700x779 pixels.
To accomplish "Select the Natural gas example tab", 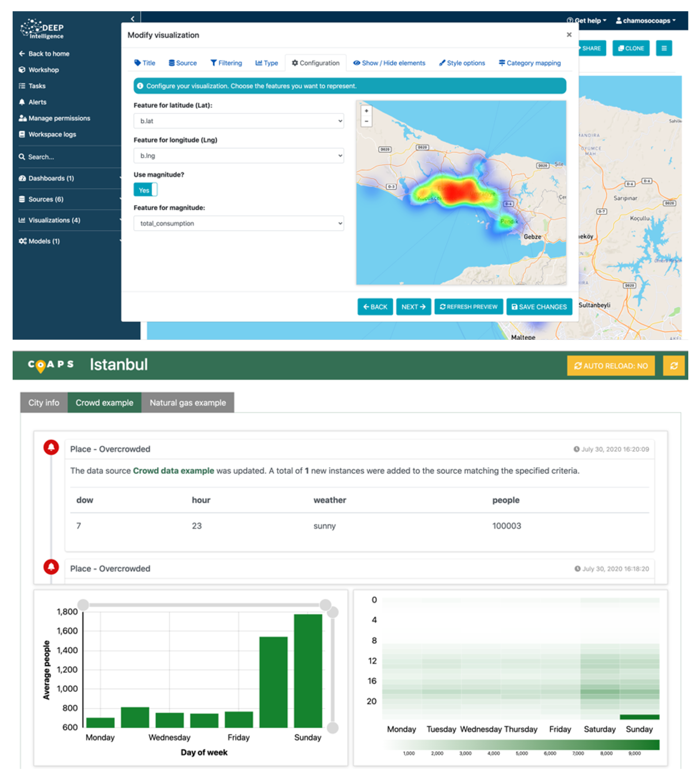I will [188, 403].
